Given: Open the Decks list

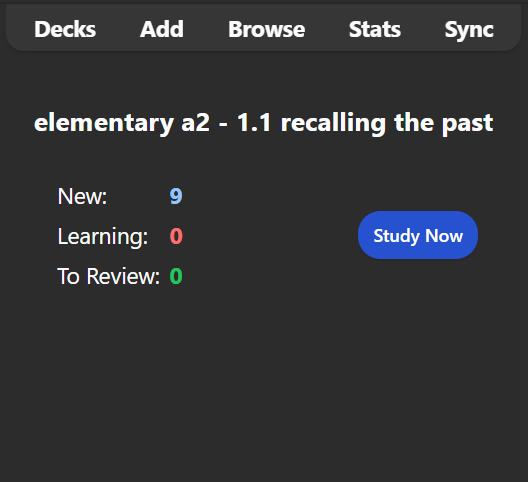Looking at the screenshot, I should [65, 29].
